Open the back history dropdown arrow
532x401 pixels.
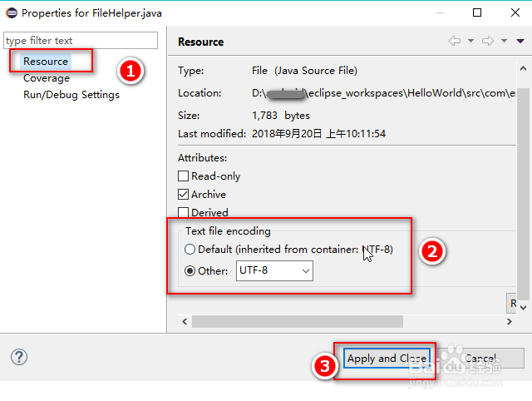tap(470, 41)
